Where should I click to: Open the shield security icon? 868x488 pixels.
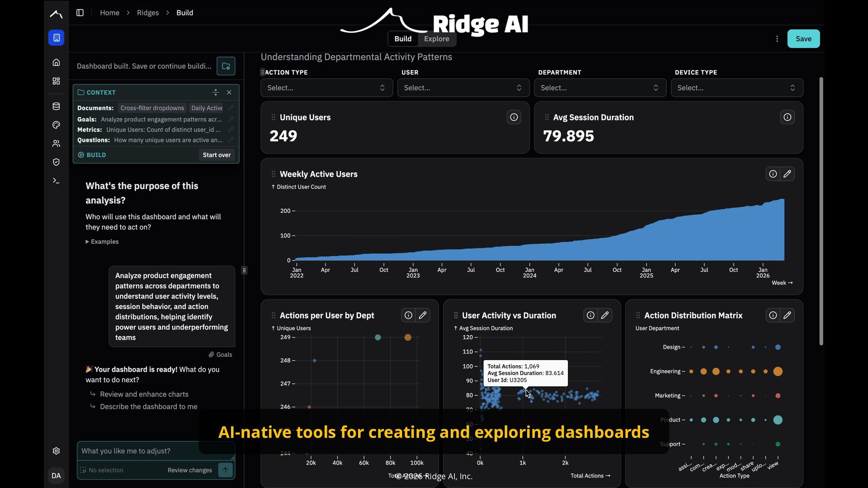coord(56,162)
